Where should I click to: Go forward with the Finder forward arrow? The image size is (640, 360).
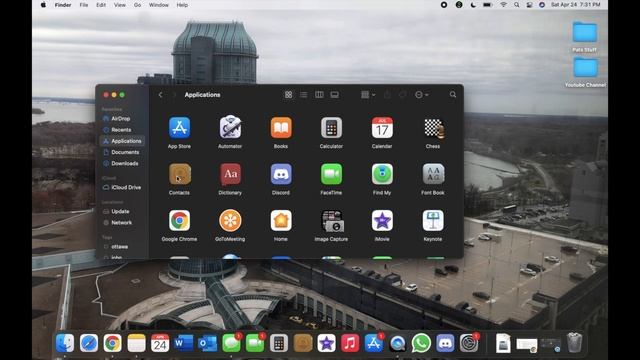point(174,95)
